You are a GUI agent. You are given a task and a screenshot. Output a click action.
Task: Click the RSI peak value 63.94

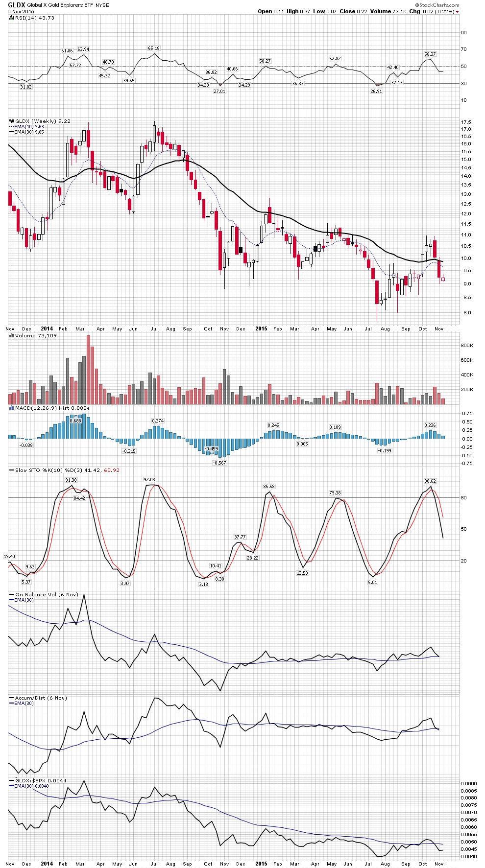[x=83, y=49]
